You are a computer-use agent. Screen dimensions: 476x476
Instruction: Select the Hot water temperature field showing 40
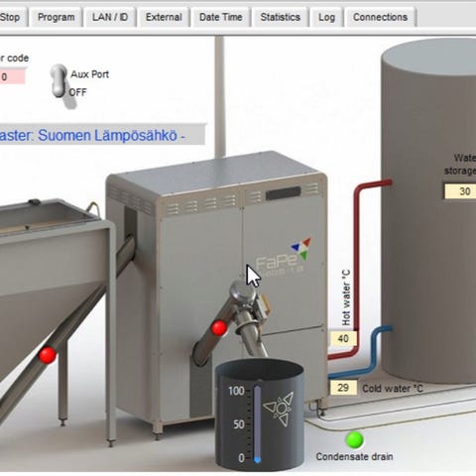coord(343,338)
